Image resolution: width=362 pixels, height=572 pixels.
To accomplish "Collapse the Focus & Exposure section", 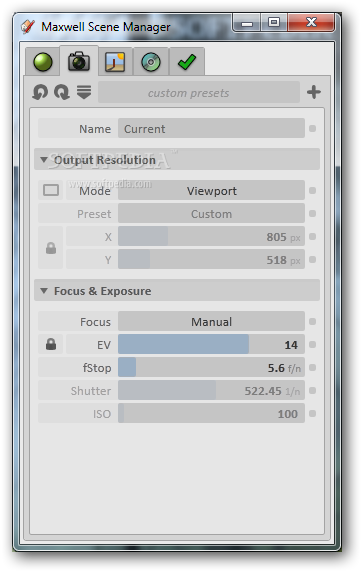I will click(44, 291).
